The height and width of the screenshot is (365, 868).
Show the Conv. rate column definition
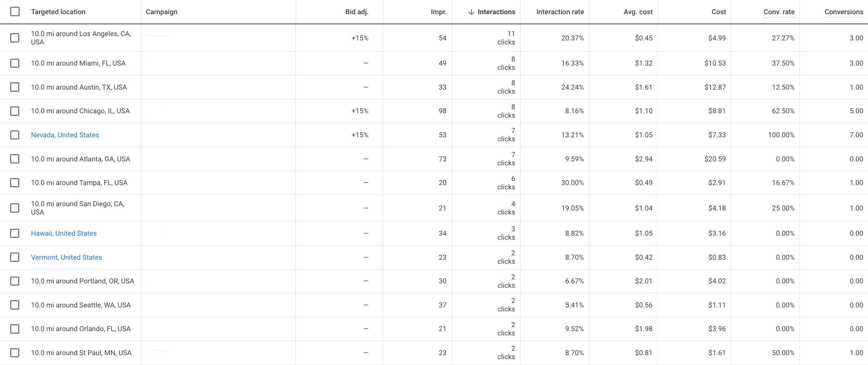coord(779,12)
